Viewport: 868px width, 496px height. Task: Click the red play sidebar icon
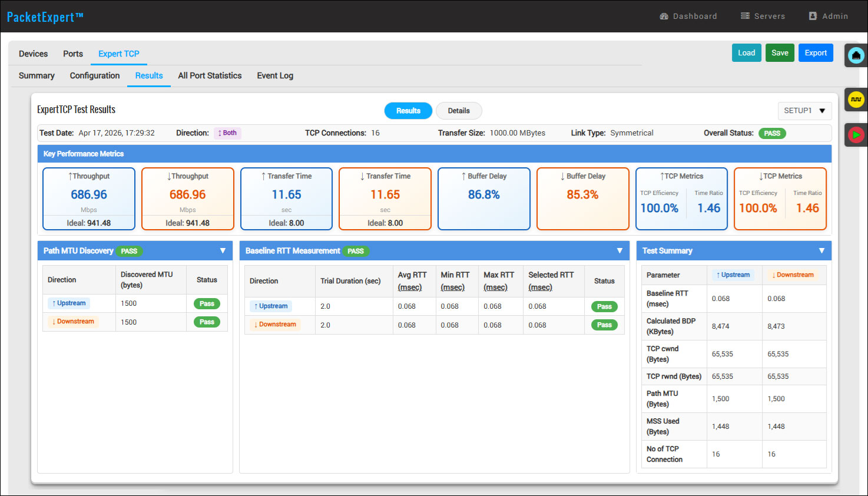click(856, 135)
